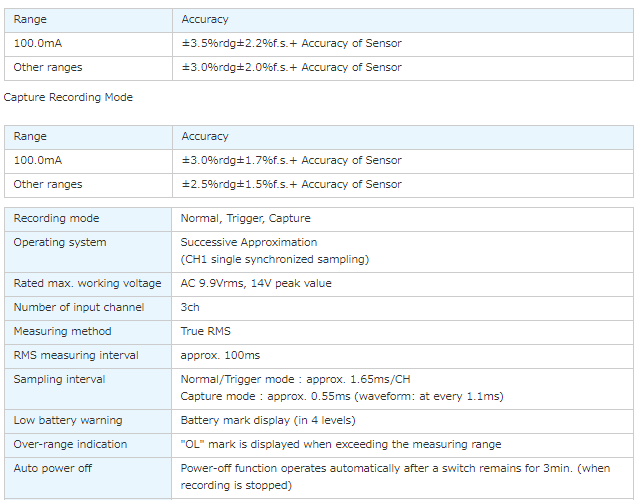Select the "RMS measuring interval" label

click(76, 355)
